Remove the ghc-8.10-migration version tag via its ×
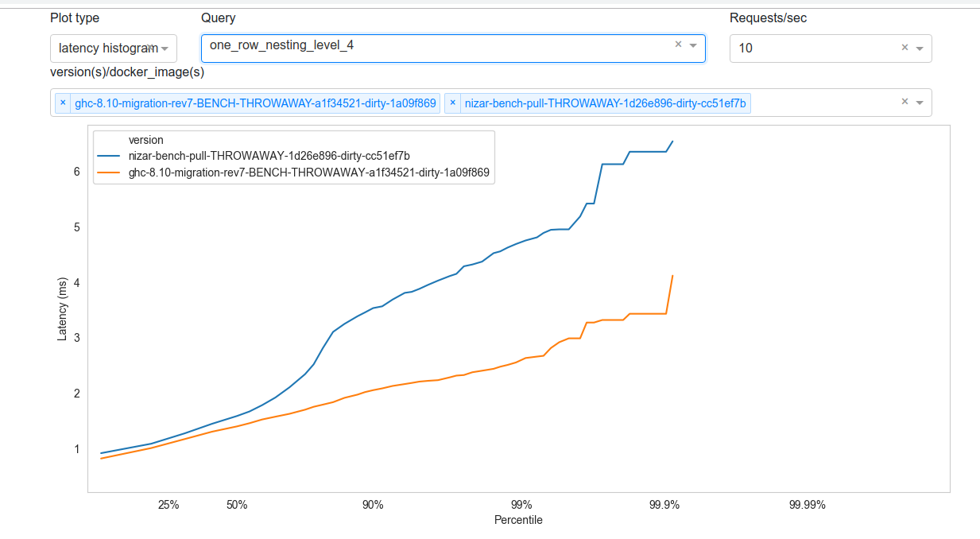The image size is (980, 539). [63, 103]
